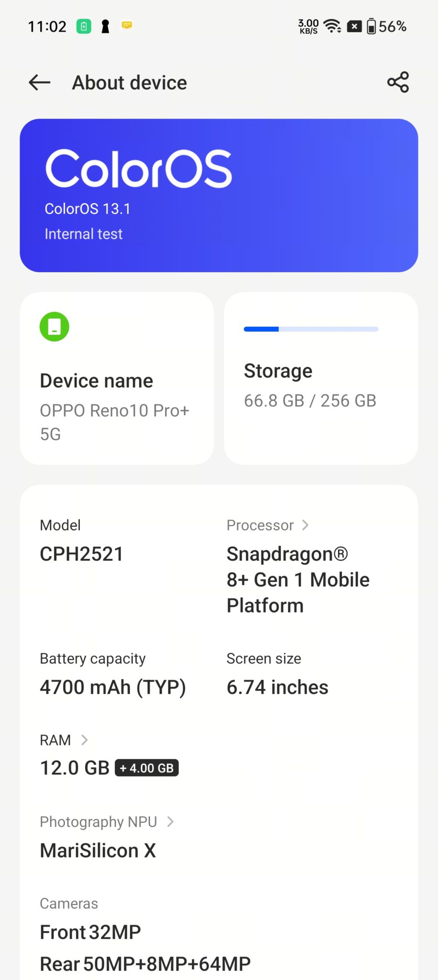Tap the battery 56% indicator
This screenshot has width=438, height=980.
point(386,26)
